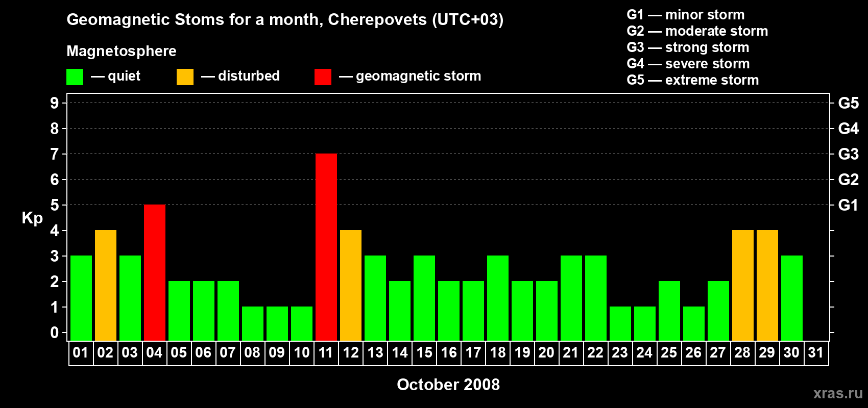Select the "G4 — severe storm" legend line

[x=688, y=64]
